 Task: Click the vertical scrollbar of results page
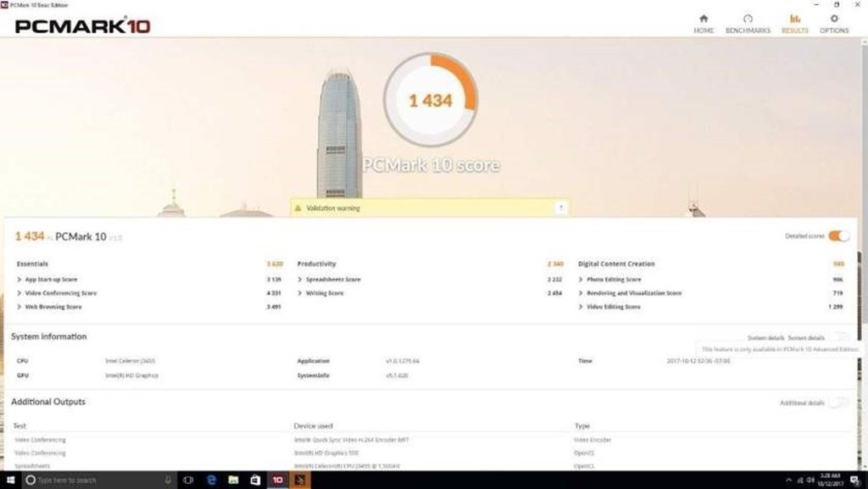tap(864, 182)
